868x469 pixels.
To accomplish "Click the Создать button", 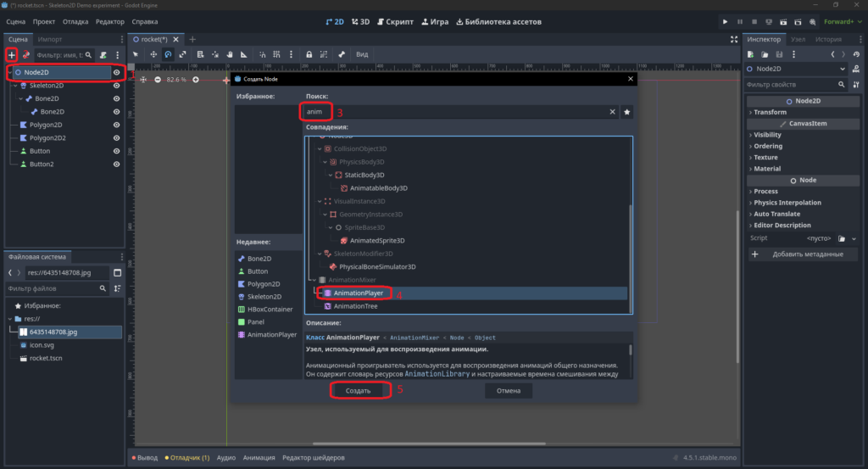I will click(x=359, y=391).
